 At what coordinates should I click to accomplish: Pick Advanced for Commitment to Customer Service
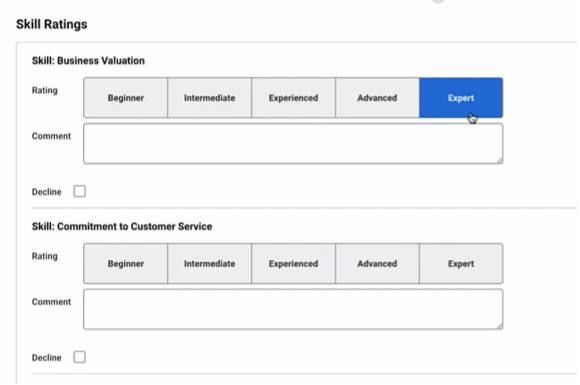click(377, 264)
